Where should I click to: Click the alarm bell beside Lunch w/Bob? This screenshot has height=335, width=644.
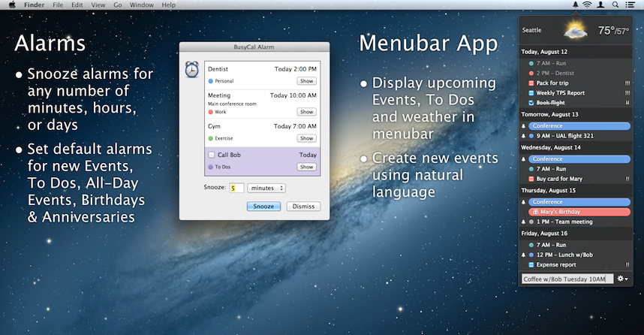[x=524, y=255]
